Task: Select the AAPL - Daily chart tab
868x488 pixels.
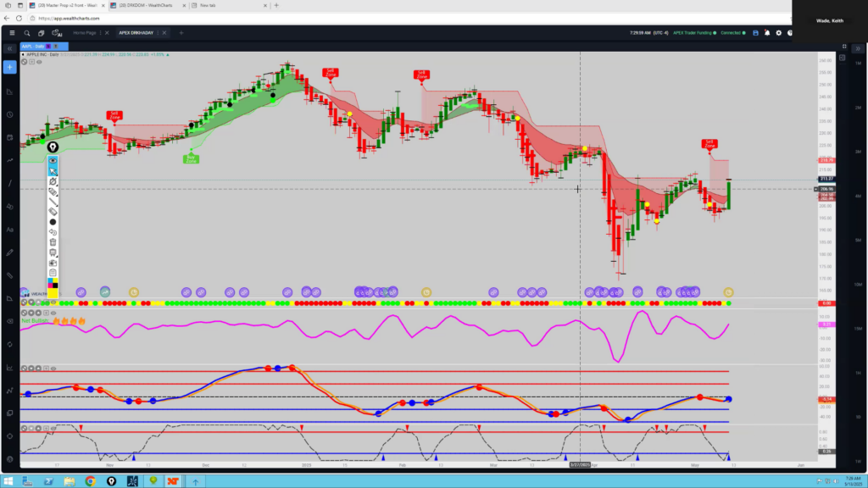Action: click(44, 47)
